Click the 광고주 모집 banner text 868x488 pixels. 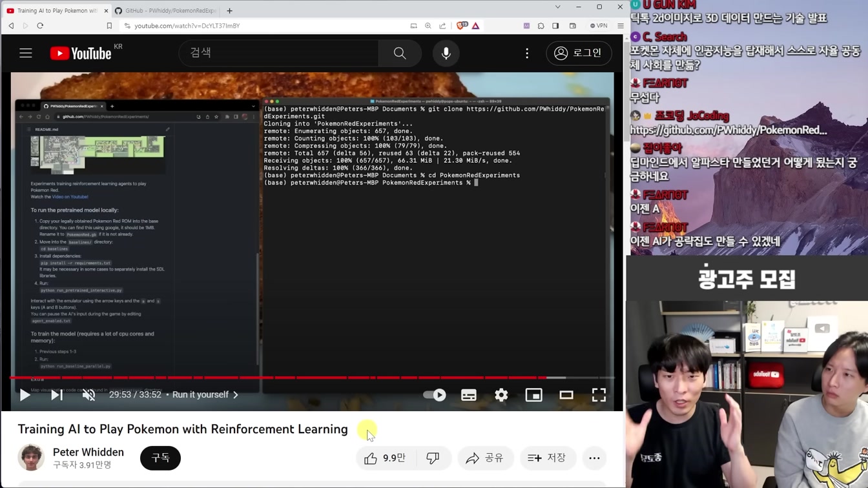(x=747, y=279)
